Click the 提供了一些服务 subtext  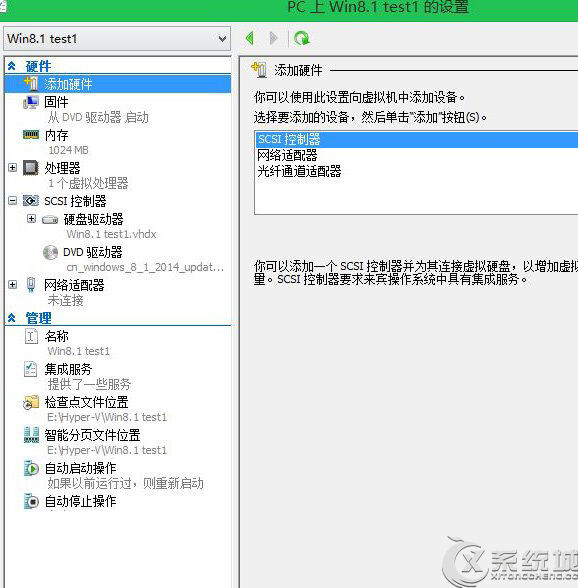[x=89, y=384]
